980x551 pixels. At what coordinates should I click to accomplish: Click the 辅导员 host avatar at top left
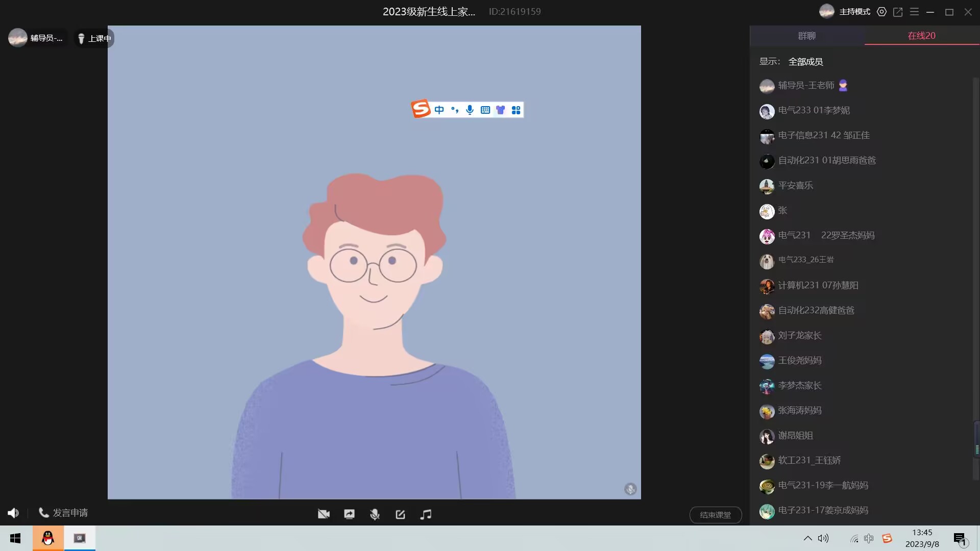coord(18,38)
